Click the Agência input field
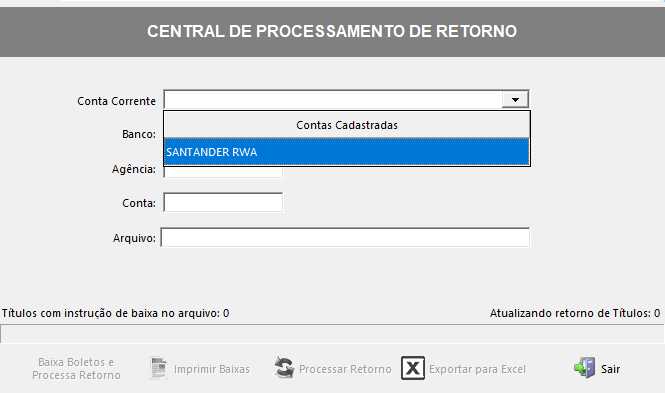665x393 pixels. click(x=223, y=172)
